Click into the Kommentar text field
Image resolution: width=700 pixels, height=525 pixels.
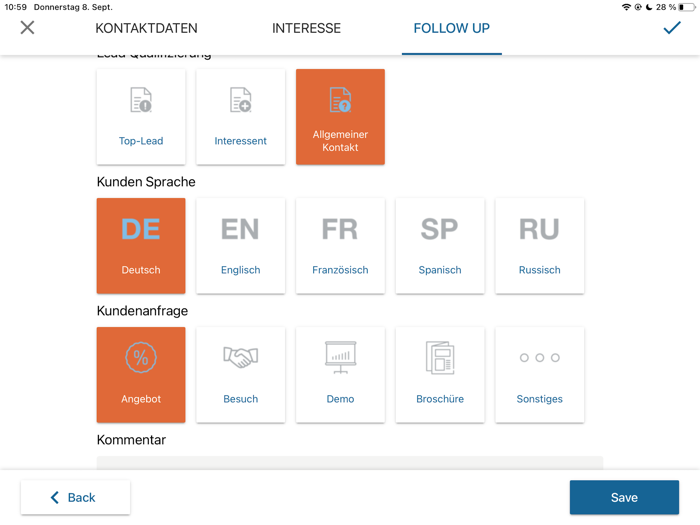point(350,462)
